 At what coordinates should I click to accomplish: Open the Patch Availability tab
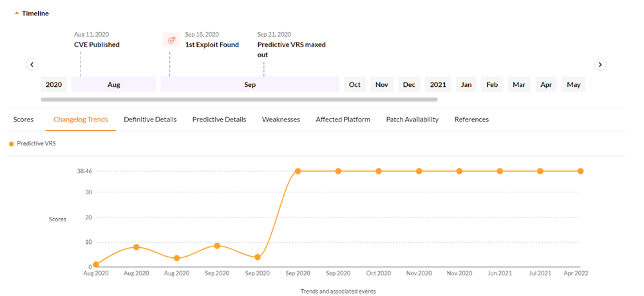[x=412, y=120]
